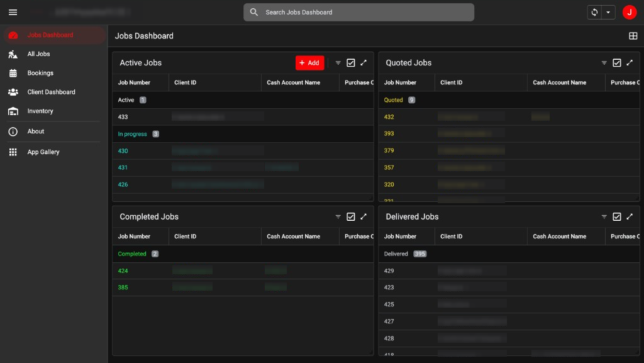The height and width of the screenshot is (363, 644).
Task: Open completed job 385
Action: [243, 288]
